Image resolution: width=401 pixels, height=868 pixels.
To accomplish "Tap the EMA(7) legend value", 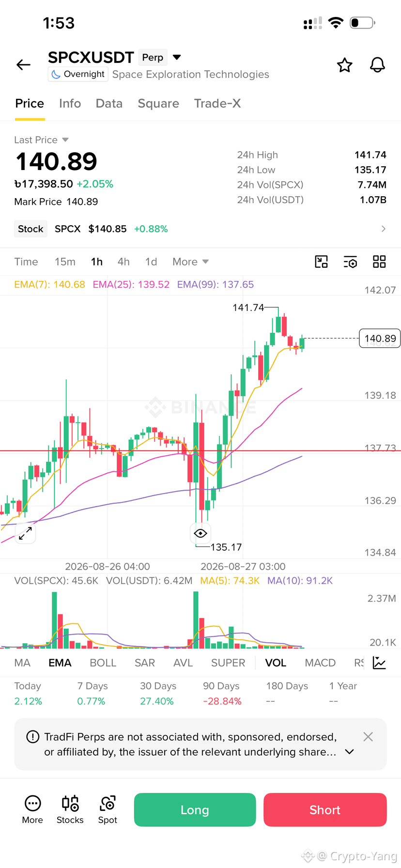I will (49, 284).
